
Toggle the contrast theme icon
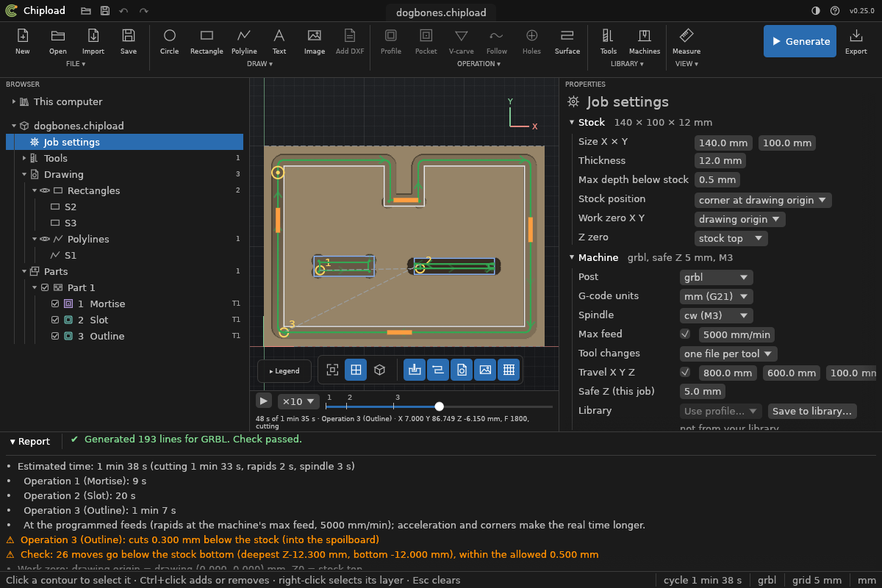click(816, 11)
